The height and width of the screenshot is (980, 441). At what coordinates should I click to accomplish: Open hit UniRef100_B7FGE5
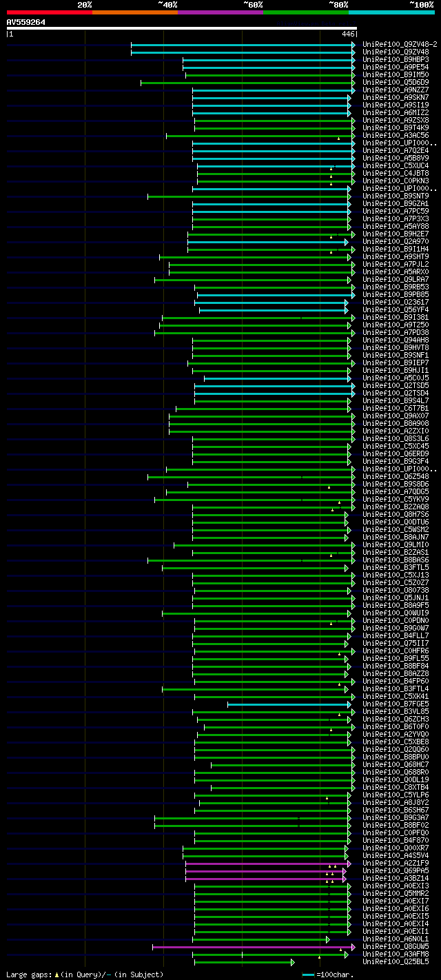396,704
